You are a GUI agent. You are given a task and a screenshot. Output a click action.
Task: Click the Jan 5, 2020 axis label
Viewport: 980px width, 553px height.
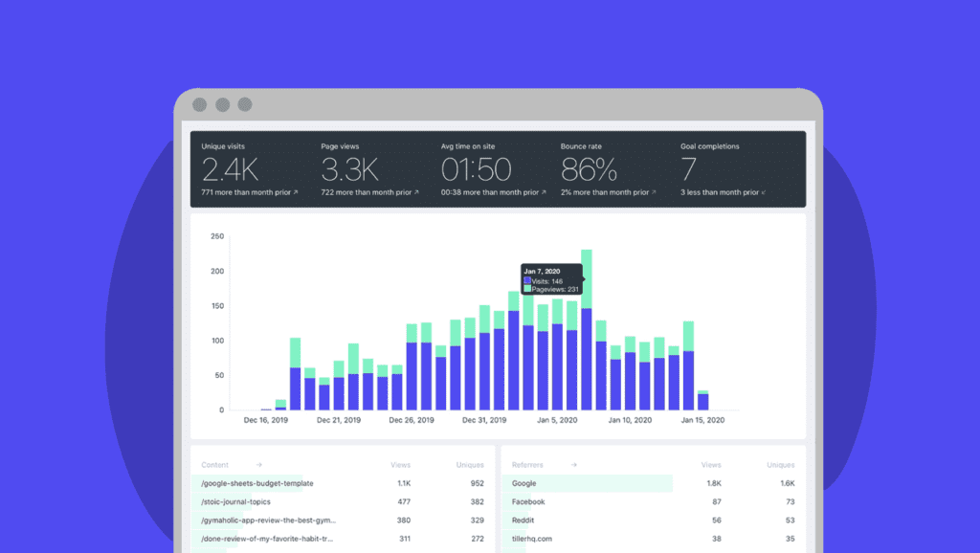(x=558, y=420)
